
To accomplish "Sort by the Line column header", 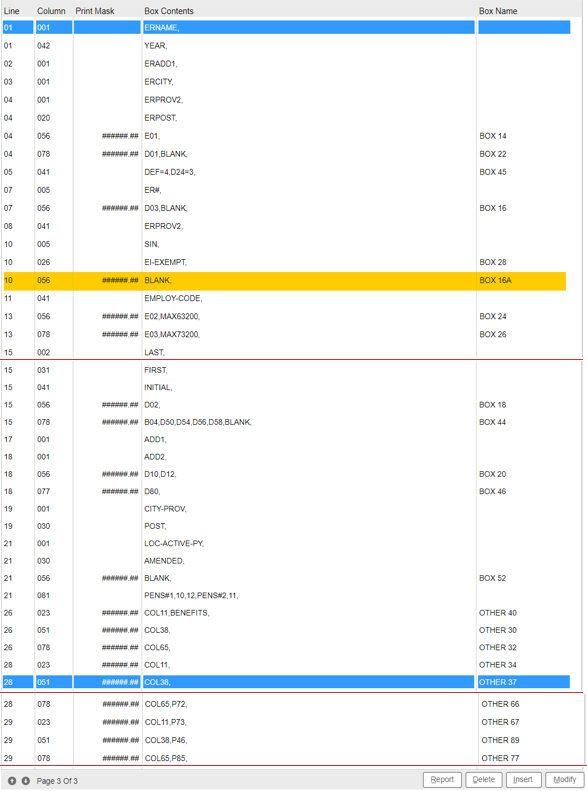I will pyautogui.click(x=12, y=11).
